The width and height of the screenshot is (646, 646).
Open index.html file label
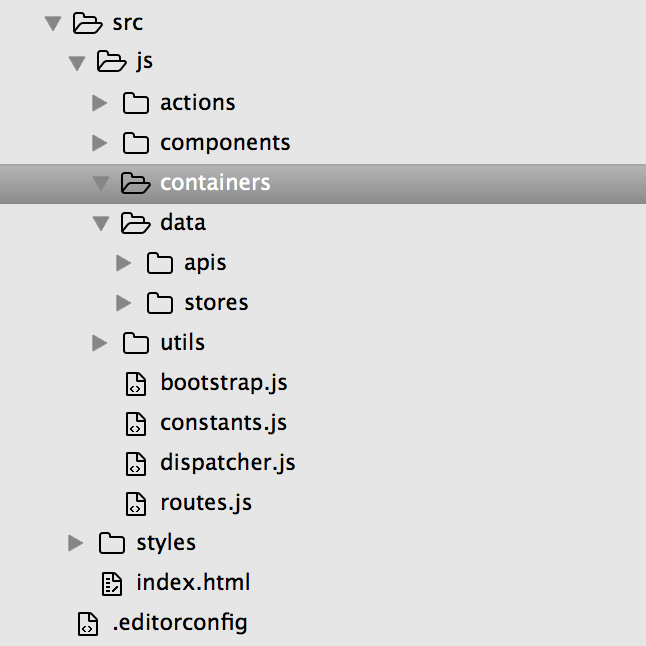pyautogui.click(x=193, y=582)
